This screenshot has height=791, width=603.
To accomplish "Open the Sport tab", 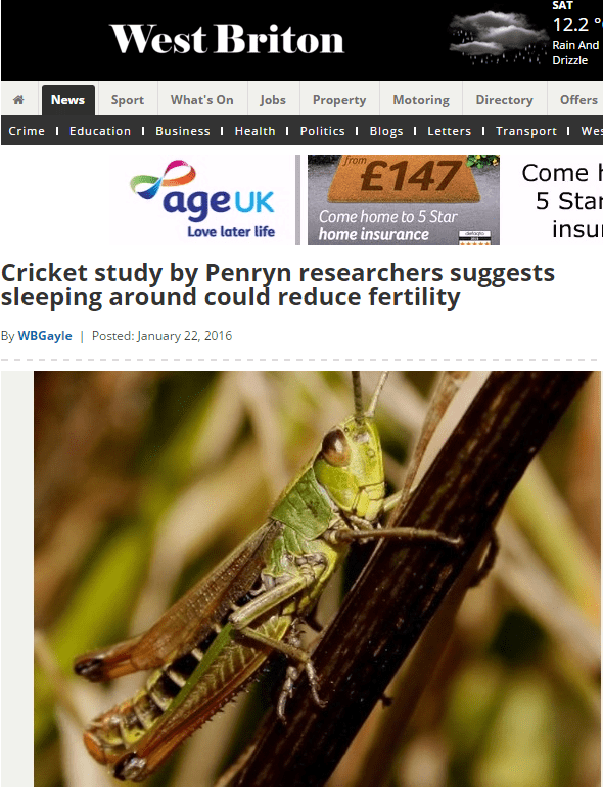I will point(127,100).
